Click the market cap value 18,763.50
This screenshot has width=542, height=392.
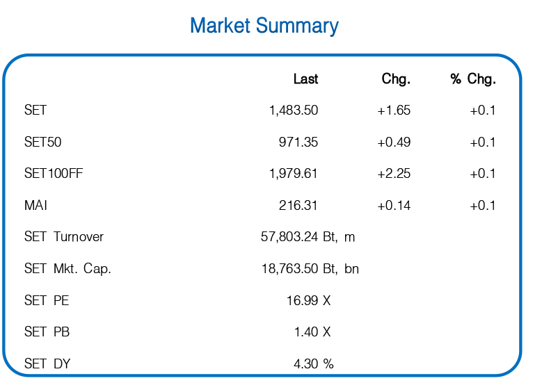289,269
